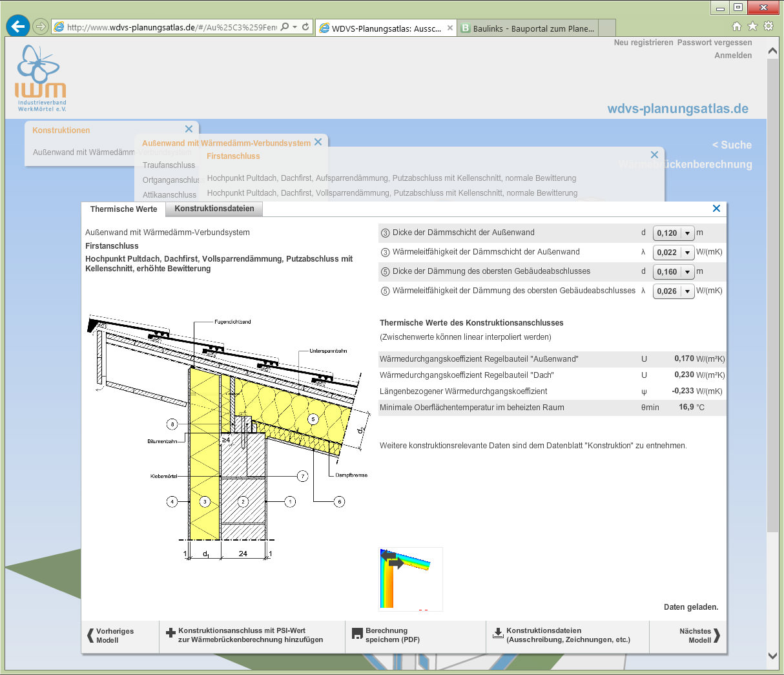784x675 pixels.
Task: Expand the 0,026 roof conductivity dropdown
Action: 687,291
